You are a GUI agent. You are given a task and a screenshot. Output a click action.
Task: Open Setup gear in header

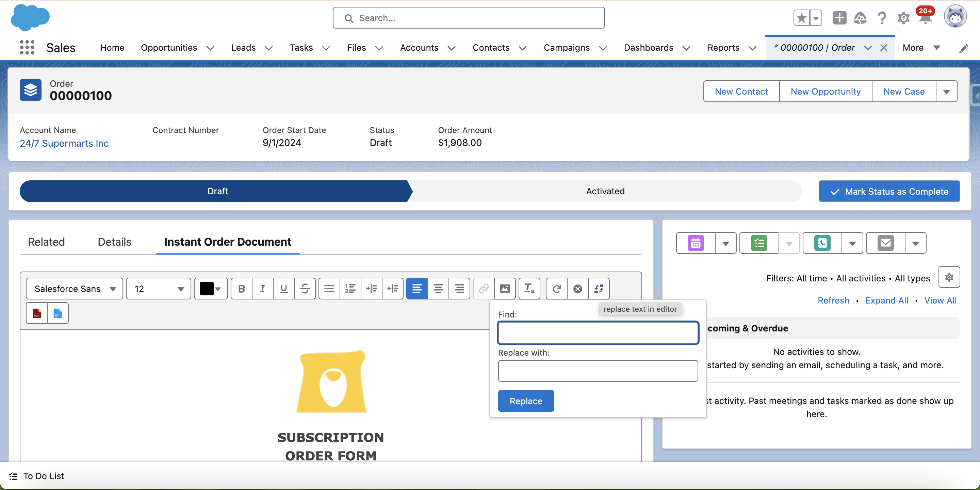(x=903, y=18)
